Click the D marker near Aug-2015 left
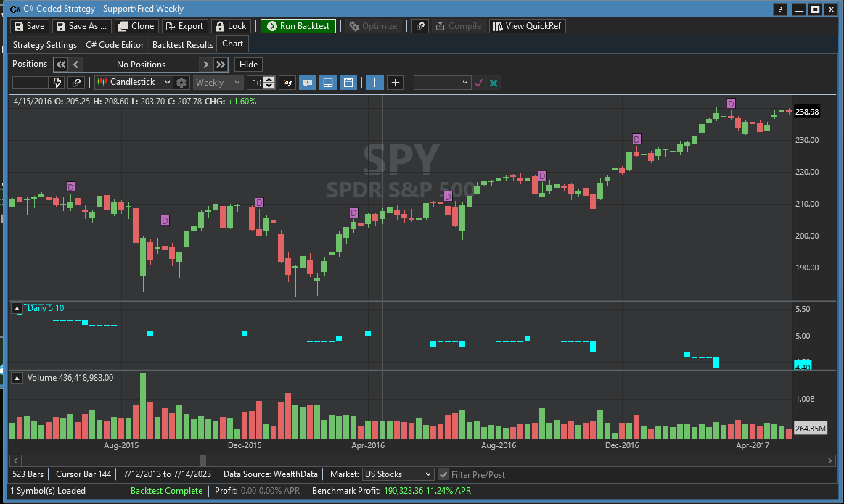The width and height of the screenshot is (844, 504). click(70, 186)
